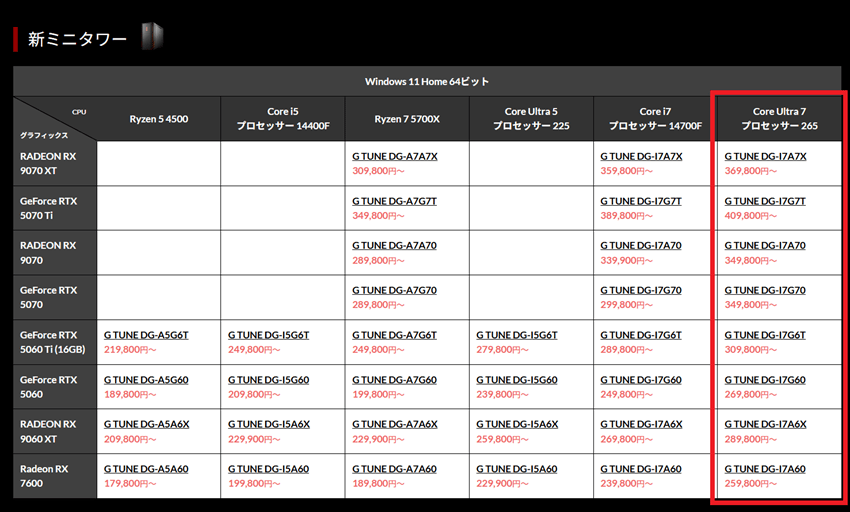Image resolution: width=850 pixels, height=512 pixels.
Task: Open the G TUNE DG-A7A70 link
Action: pos(394,246)
